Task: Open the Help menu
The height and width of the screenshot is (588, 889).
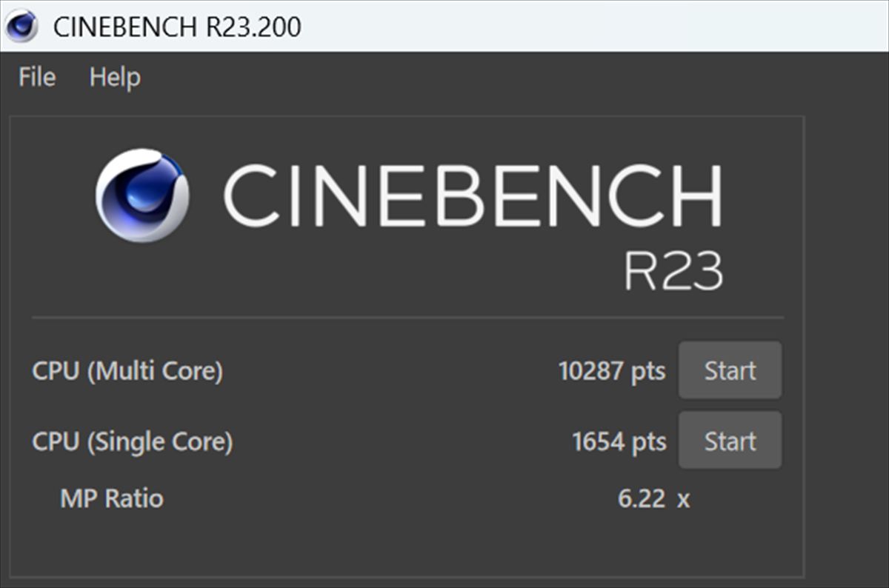Action: [x=115, y=77]
